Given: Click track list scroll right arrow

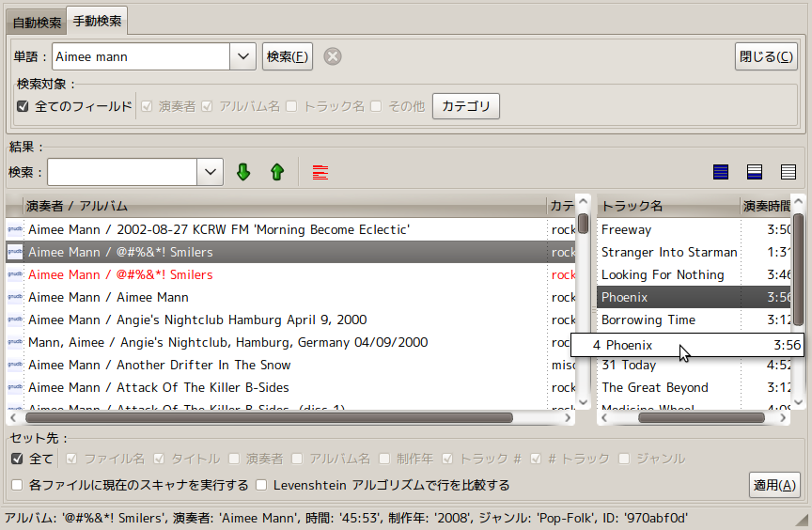Looking at the screenshot, I should [783, 417].
